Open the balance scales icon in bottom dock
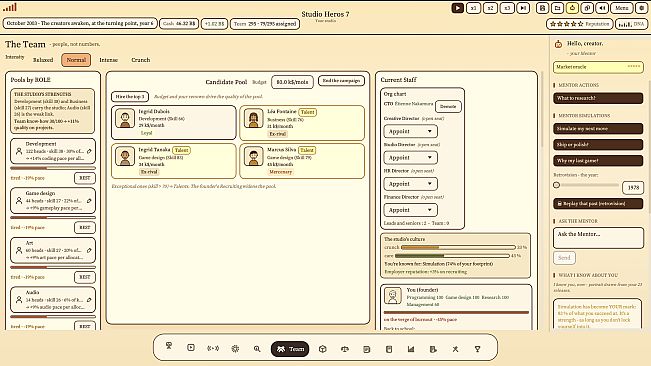651x366 pixels. tap(345, 349)
